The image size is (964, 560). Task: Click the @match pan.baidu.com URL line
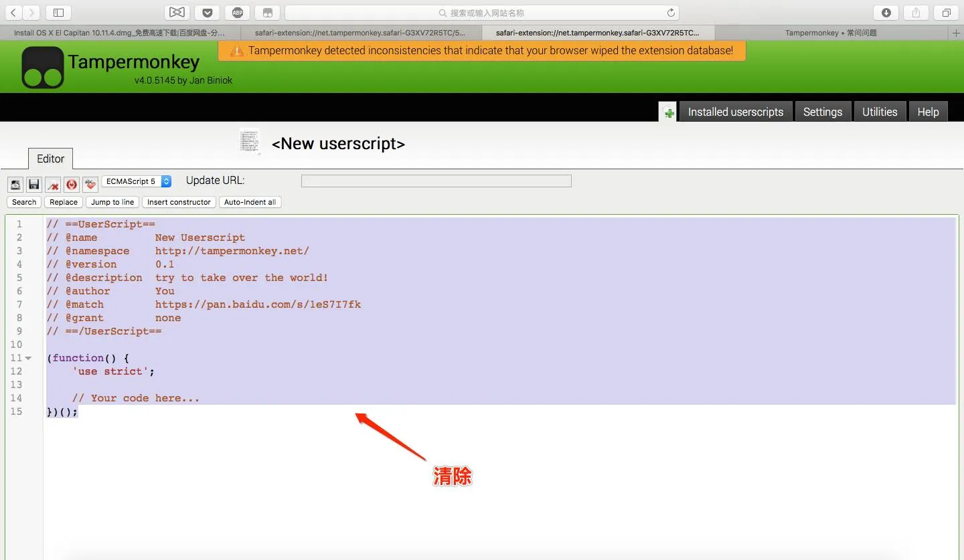coord(204,304)
